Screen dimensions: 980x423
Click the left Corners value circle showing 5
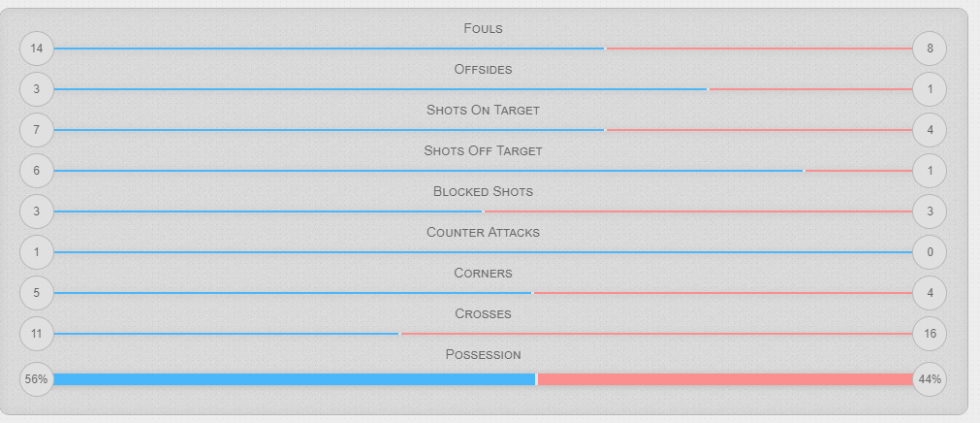point(37,293)
